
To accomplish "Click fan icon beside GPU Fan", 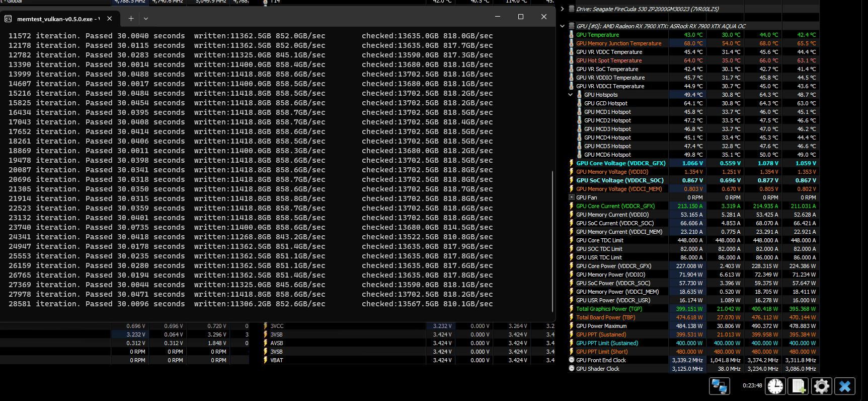I will coord(571,197).
